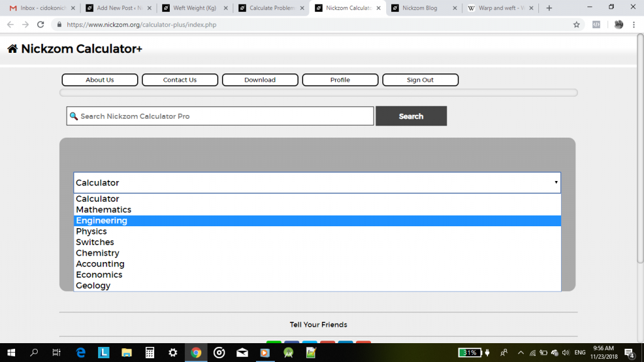Open the Profile page
The height and width of the screenshot is (362, 644).
(340, 80)
